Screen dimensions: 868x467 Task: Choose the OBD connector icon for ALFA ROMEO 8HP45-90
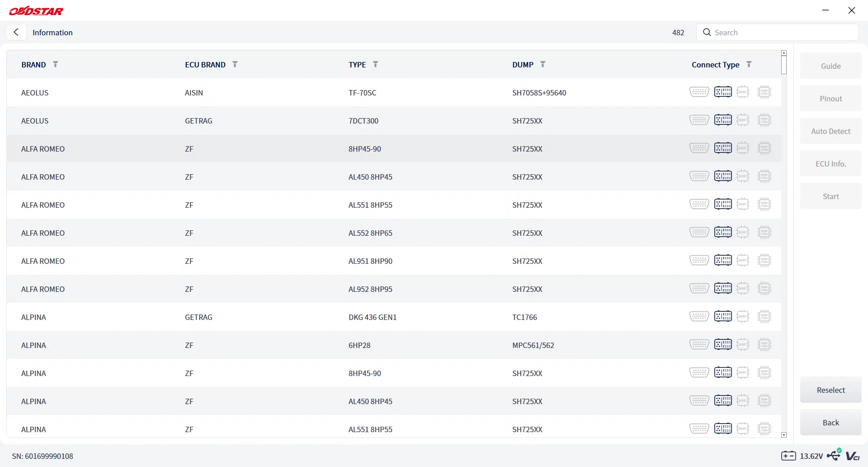click(699, 148)
